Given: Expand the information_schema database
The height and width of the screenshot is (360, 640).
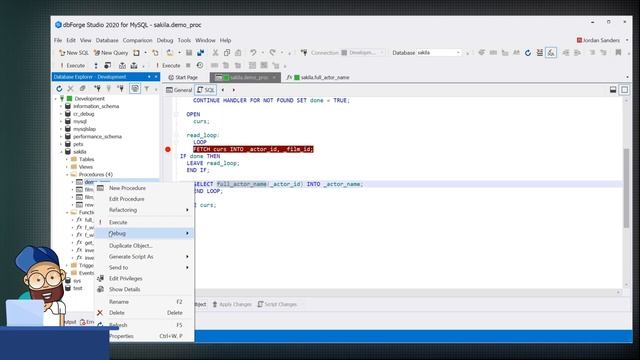Looking at the screenshot, I should point(62,106).
